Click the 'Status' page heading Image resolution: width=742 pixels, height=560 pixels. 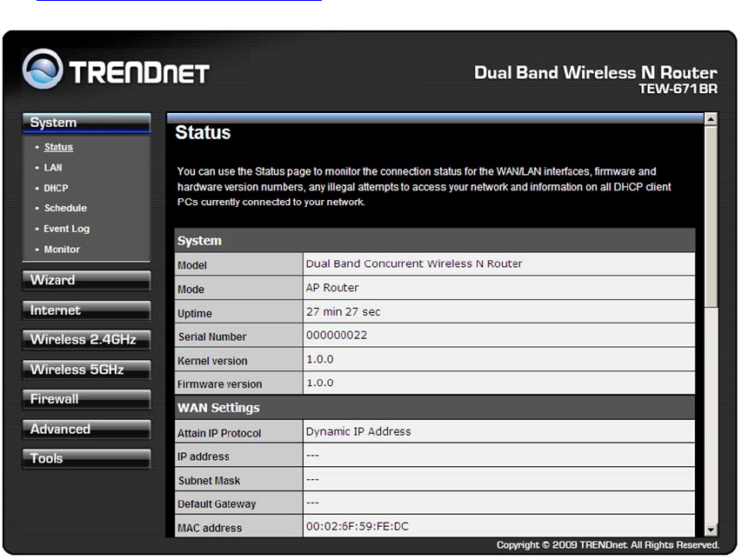coord(203,133)
